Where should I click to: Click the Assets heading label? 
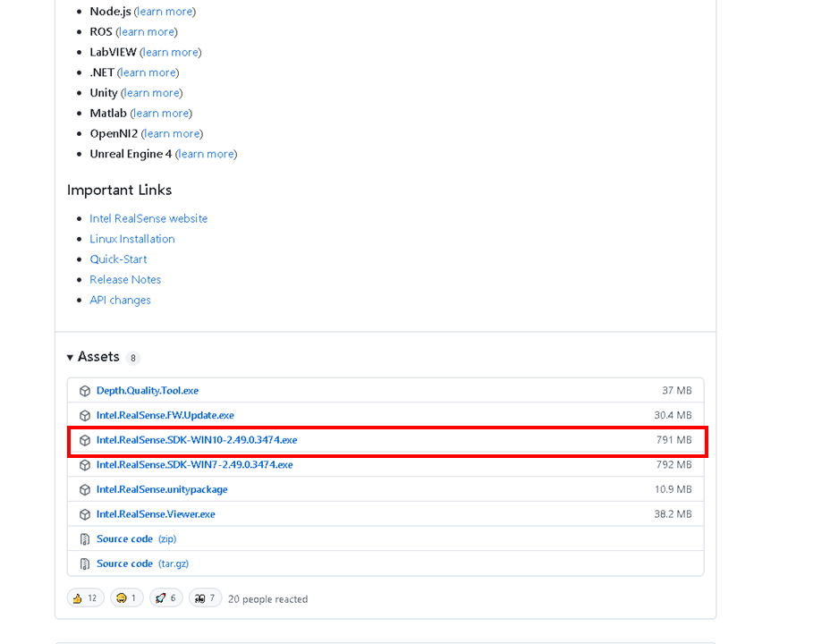pos(98,357)
